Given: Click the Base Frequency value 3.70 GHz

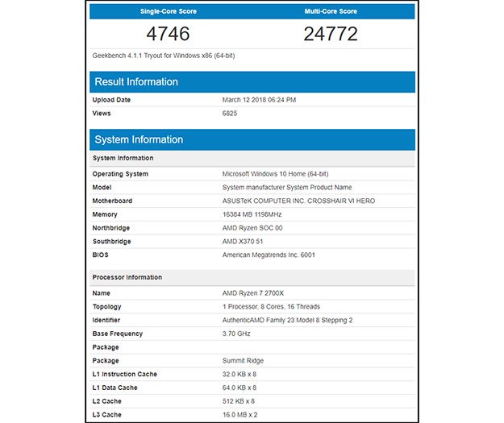Looking at the screenshot, I should pyautogui.click(x=238, y=334).
